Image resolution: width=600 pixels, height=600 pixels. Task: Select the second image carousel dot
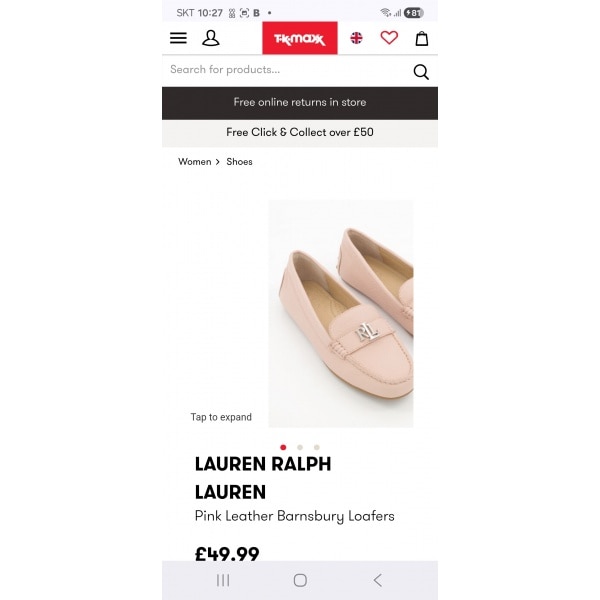[x=300, y=447]
